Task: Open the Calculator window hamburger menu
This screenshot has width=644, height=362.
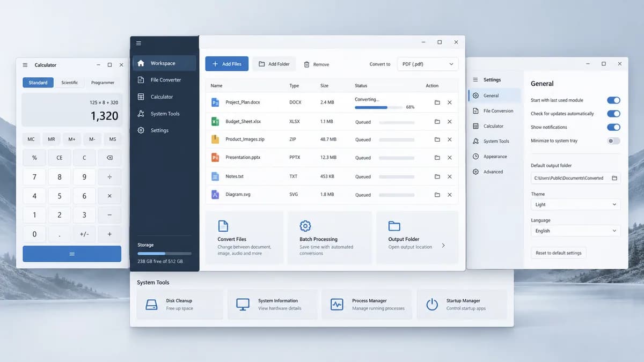Action: coord(25,65)
